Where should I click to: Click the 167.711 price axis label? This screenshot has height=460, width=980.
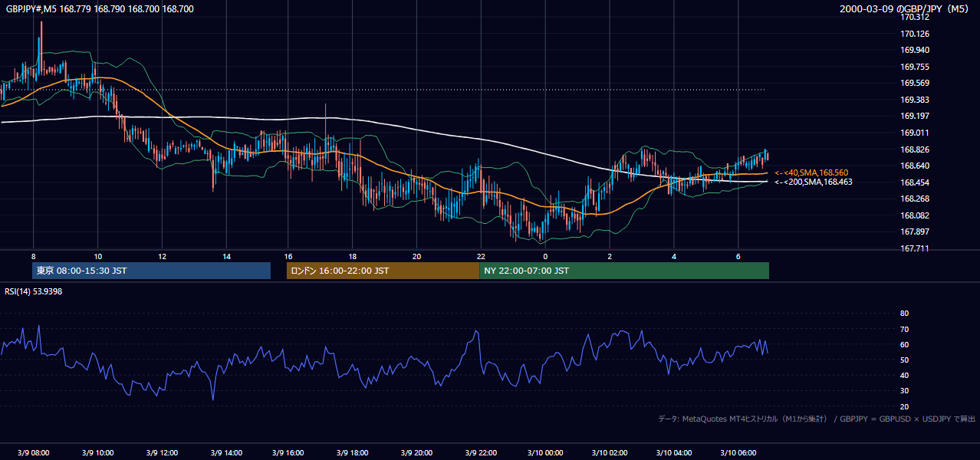point(915,248)
